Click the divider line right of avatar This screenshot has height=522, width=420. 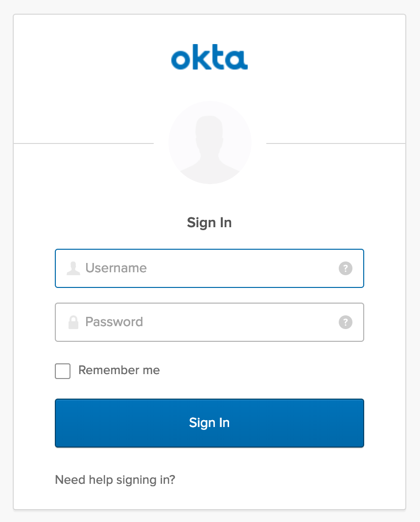click(336, 143)
